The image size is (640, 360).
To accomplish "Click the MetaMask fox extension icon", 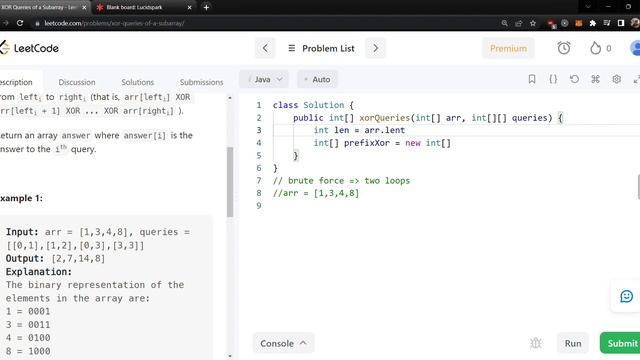I will 578,23.
